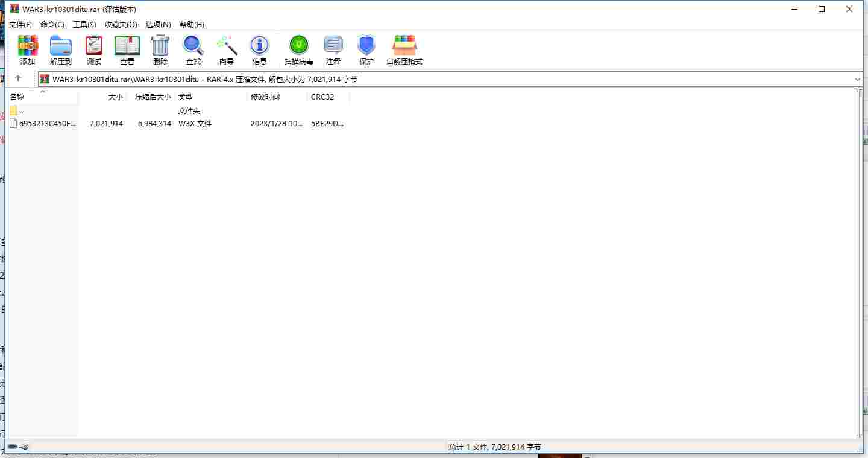Click the drive/key icon in status bar
Viewport: 868px width, 458px height.
pos(18,447)
